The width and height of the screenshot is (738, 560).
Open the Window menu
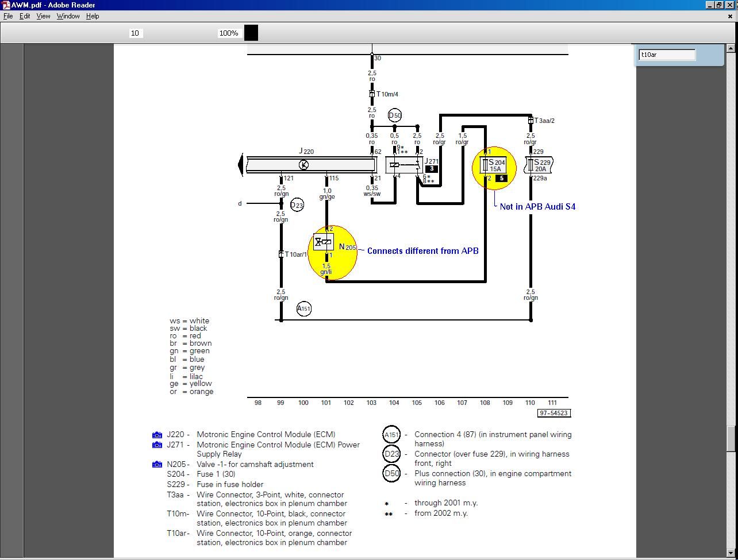click(68, 16)
